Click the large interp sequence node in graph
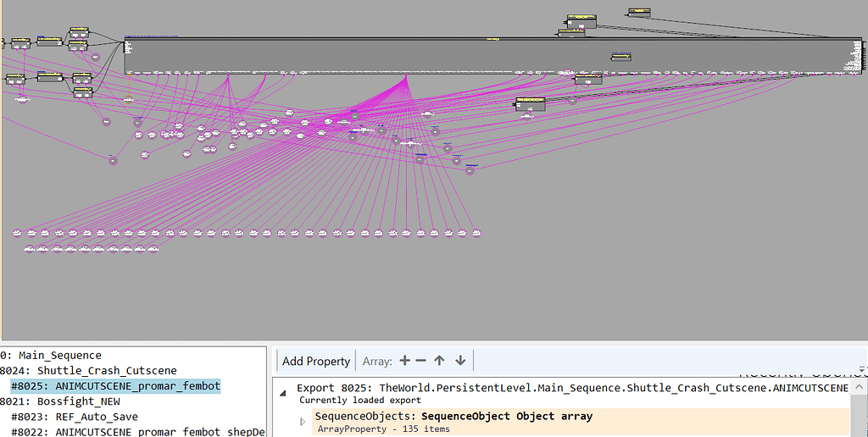Viewport: 868px width, 437px height. click(x=492, y=56)
